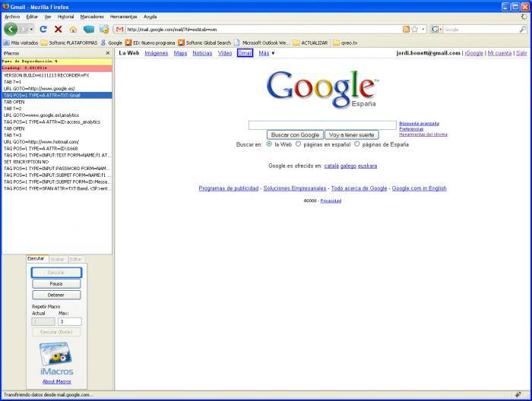Image resolution: width=532 pixels, height=401 pixels.
Task: Click the URL address bar
Action: [x=263, y=30]
